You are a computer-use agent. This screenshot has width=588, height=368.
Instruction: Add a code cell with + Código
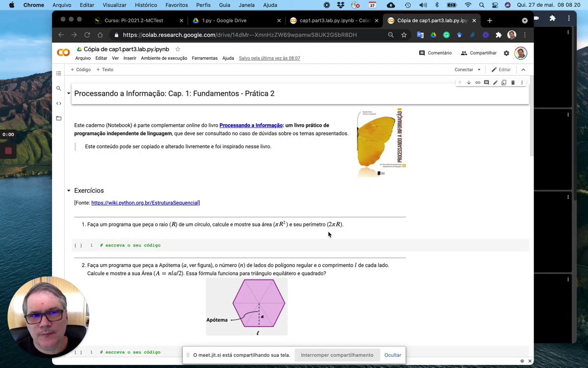click(x=81, y=70)
